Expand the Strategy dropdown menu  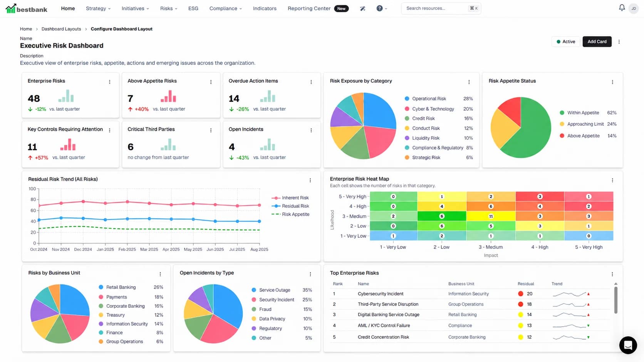98,8
